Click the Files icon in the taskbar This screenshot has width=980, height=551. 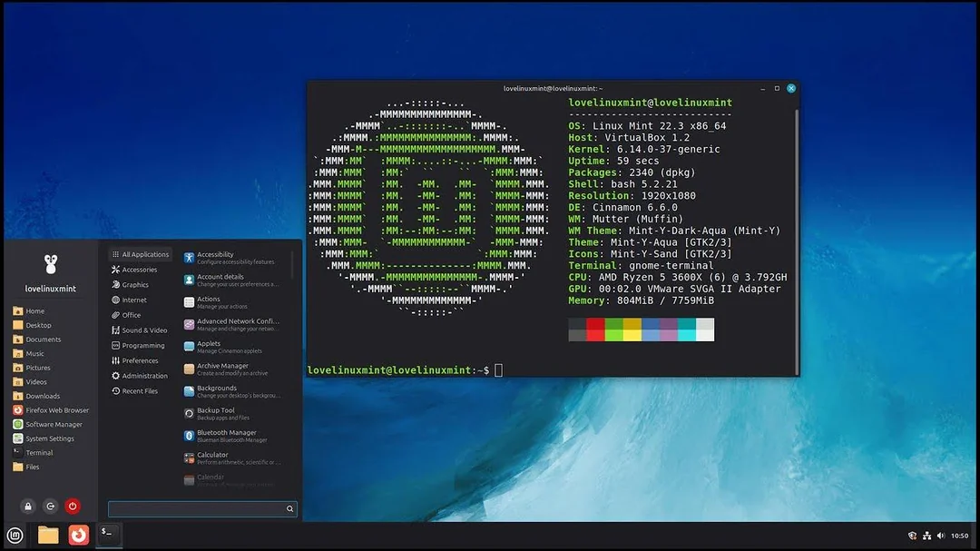point(47,535)
